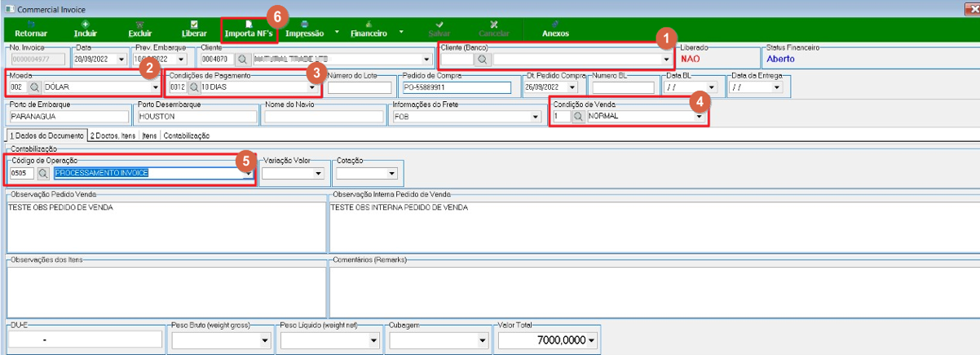This screenshot has width=980, height=355.
Task: Click the magnifier in Condições de Pagamento
Action: pos(194,87)
